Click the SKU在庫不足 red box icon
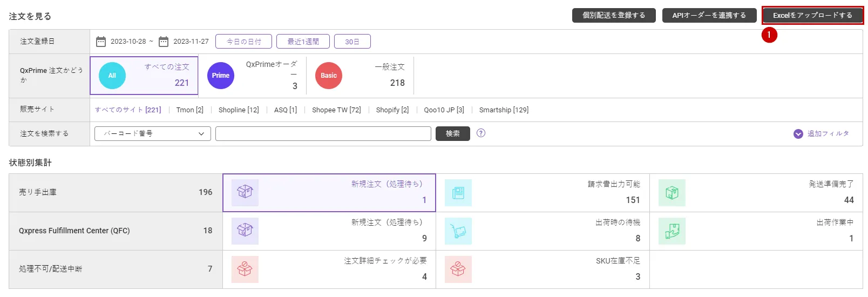The height and width of the screenshot is (297, 868). pos(458,269)
